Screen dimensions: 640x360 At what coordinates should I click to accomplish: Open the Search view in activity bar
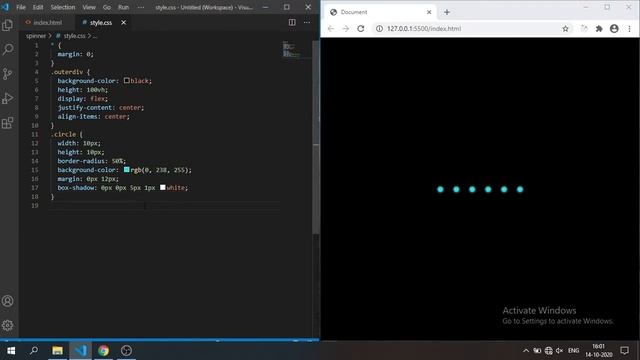[7, 49]
